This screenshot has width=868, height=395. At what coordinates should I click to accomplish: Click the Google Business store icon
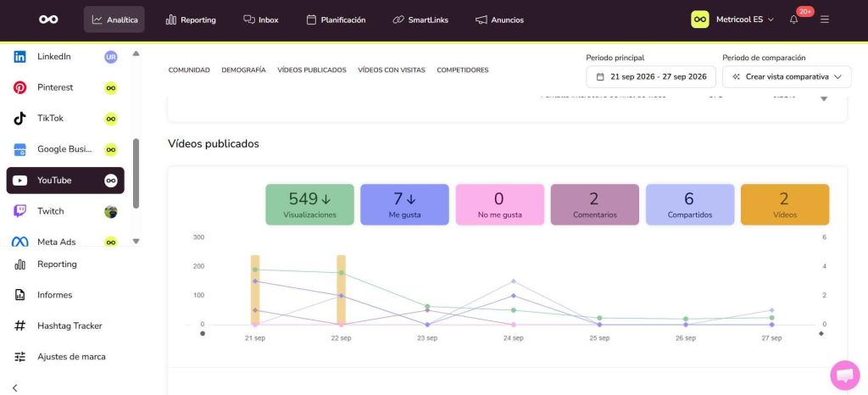click(x=20, y=149)
